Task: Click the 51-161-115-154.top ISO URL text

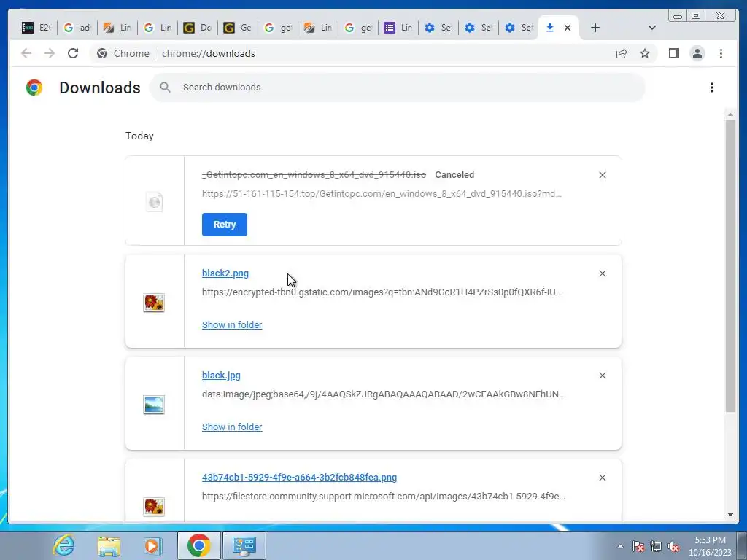Action: (x=382, y=194)
